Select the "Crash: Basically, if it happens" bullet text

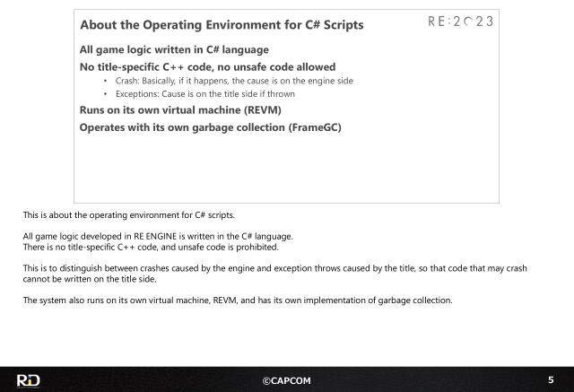(x=234, y=81)
